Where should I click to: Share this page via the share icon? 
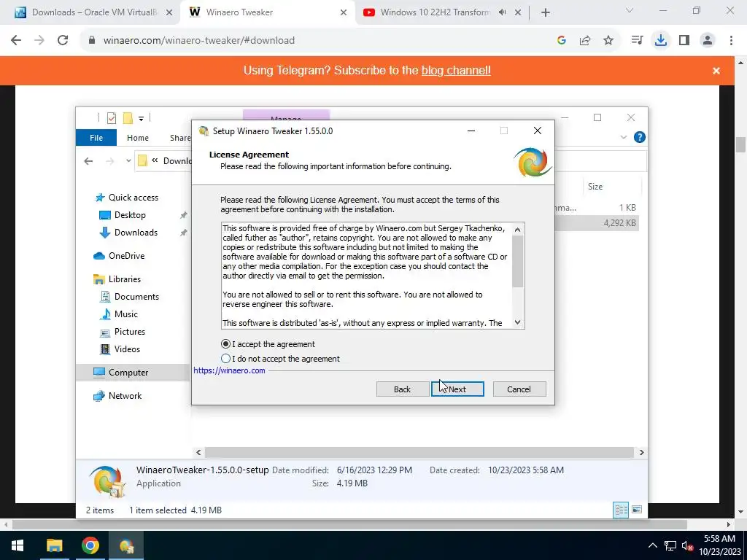(x=585, y=41)
